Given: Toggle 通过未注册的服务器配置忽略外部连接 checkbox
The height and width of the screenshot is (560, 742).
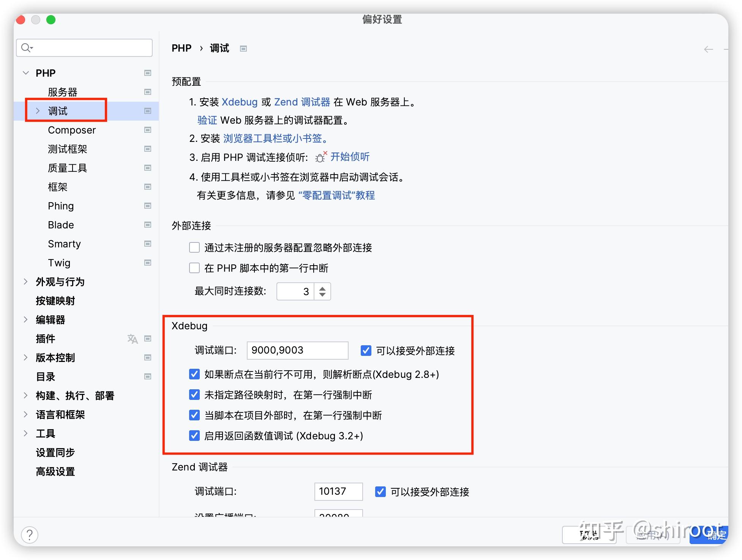Looking at the screenshot, I should (x=194, y=248).
